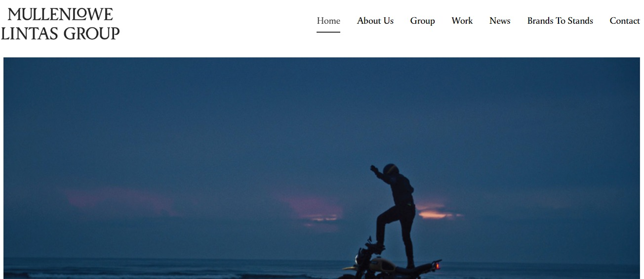This screenshot has height=279, width=644.
Task: Visit the Brands To Stands page
Action: (560, 21)
